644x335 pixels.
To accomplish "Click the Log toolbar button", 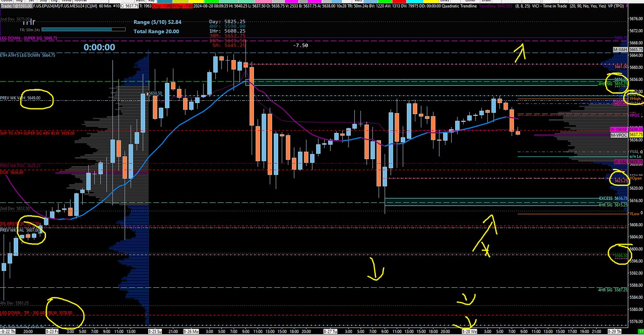I will click(x=54, y=2).
